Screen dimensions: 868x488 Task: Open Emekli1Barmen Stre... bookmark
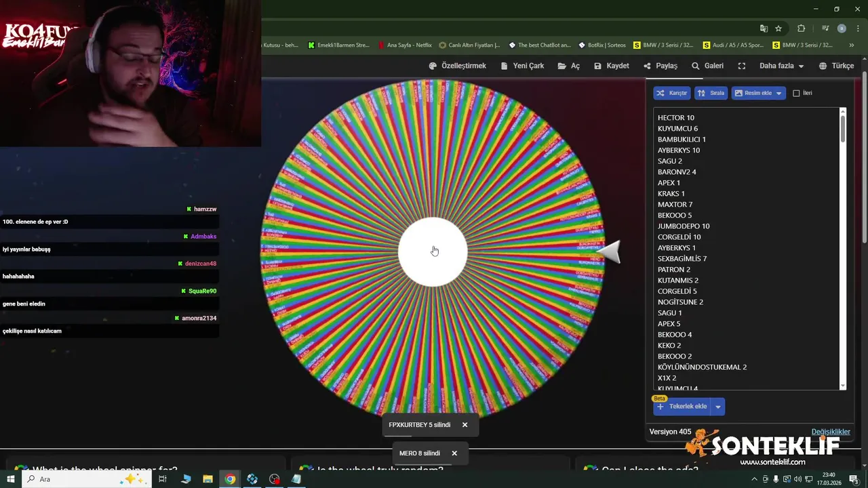tap(338, 45)
